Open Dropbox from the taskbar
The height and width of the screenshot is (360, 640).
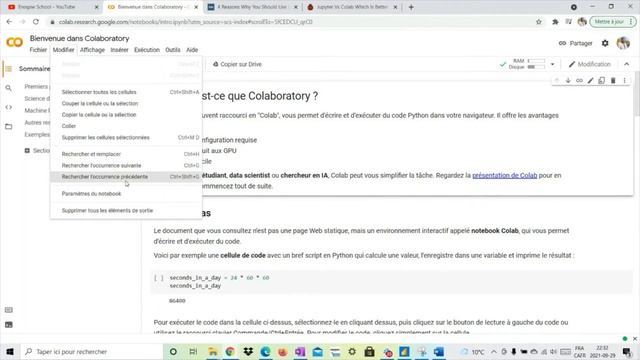click(x=248, y=351)
